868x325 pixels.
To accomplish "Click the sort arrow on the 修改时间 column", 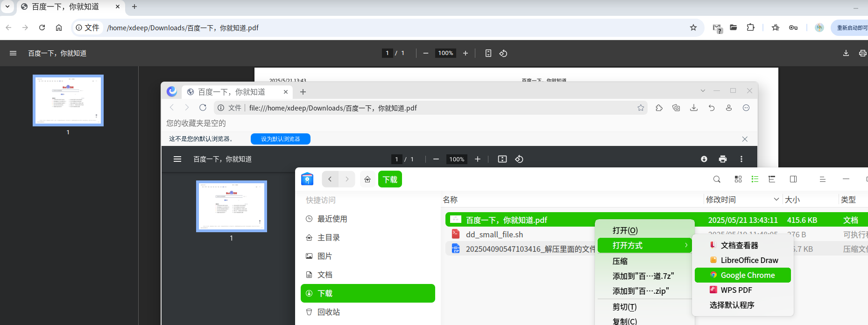I will coord(776,199).
